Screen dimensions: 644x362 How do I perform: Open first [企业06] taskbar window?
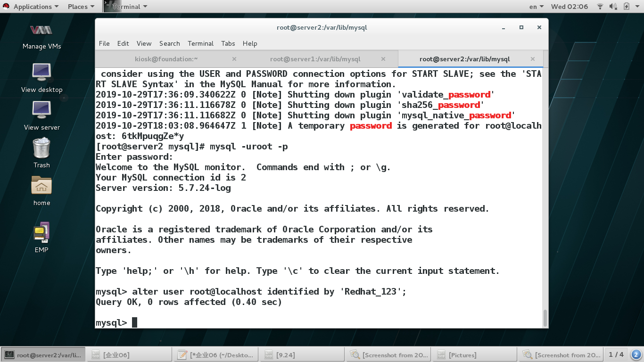click(130, 355)
